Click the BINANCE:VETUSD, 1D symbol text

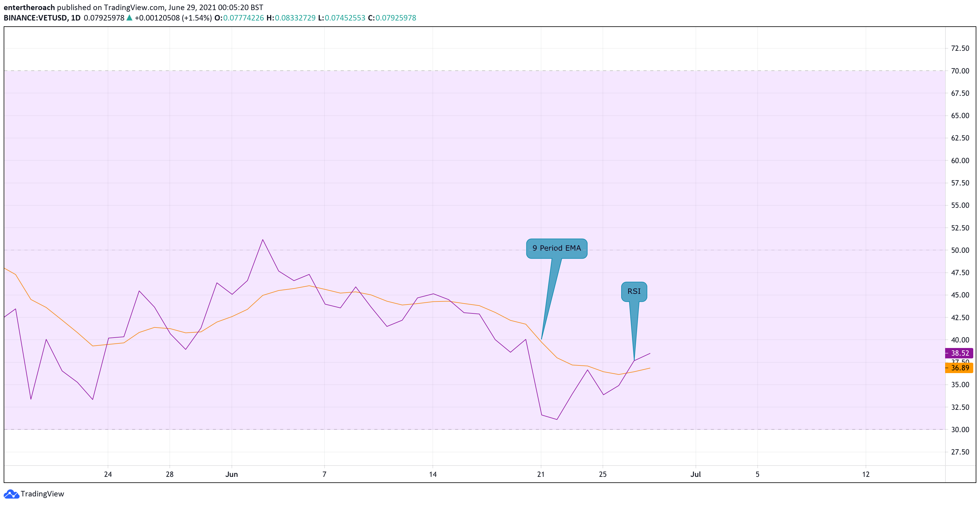pos(42,18)
